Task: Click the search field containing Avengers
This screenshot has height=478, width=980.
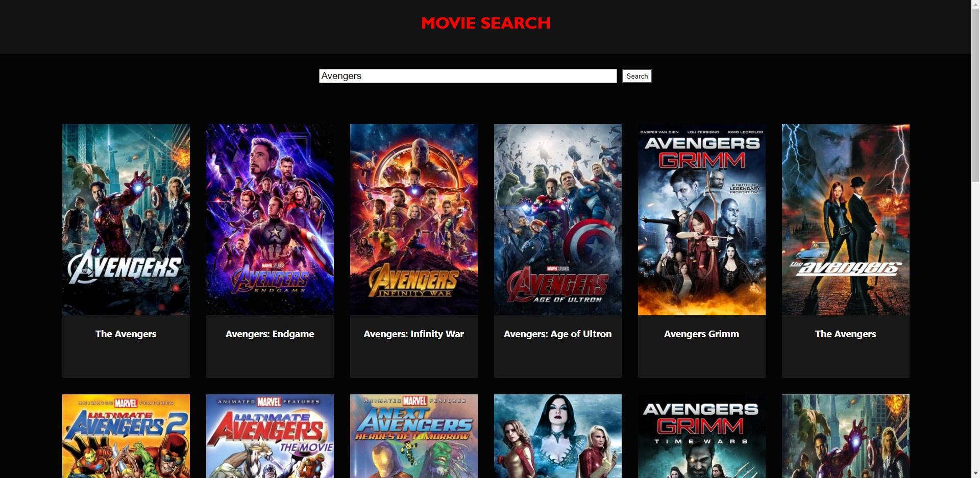Action: coord(467,76)
